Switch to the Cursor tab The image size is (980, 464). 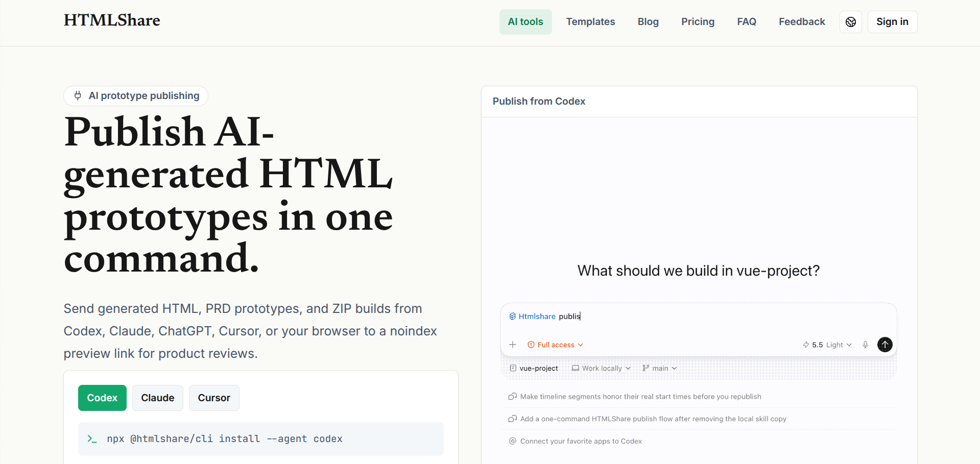pyautogui.click(x=214, y=398)
